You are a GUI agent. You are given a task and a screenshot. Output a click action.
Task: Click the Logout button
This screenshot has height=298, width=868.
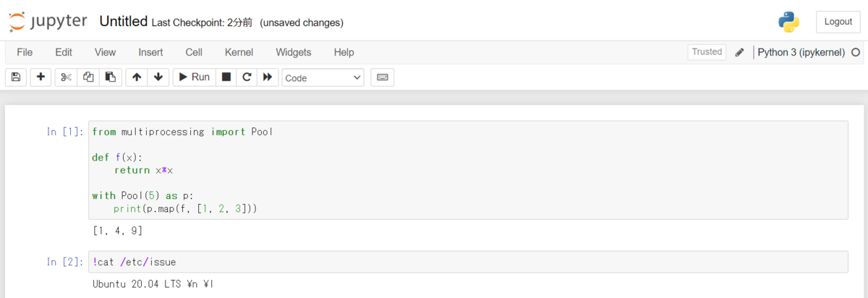click(x=838, y=22)
